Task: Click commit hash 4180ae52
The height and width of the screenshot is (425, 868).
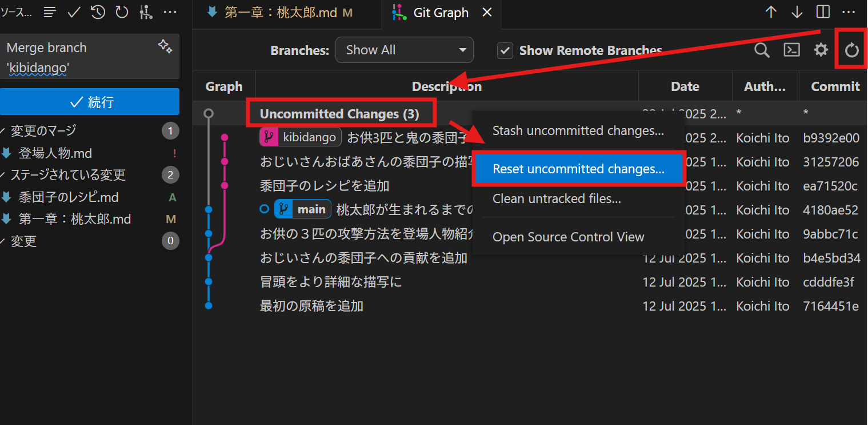Action: click(830, 210)
